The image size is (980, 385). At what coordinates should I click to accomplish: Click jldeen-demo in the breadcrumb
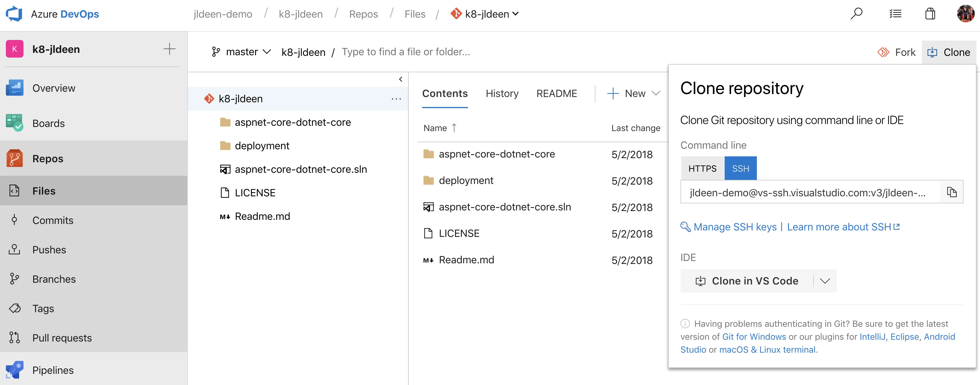[x=223, y=14]
